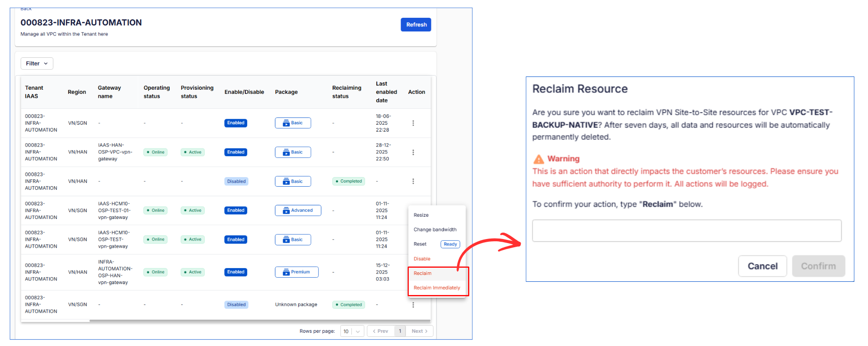
Task: Focus the Reclaim confirmation text field
Action: coord(686,231)
